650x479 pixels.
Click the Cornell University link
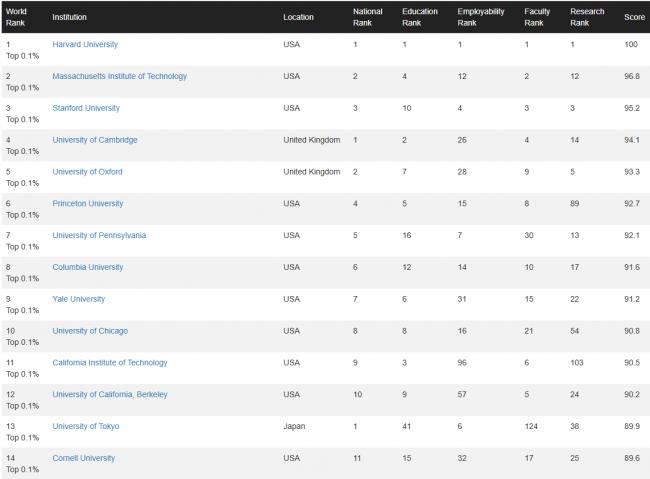(83, 458)
